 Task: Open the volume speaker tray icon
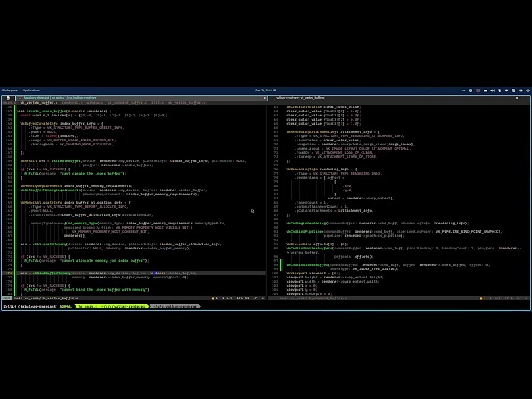[x=493, y=91]
